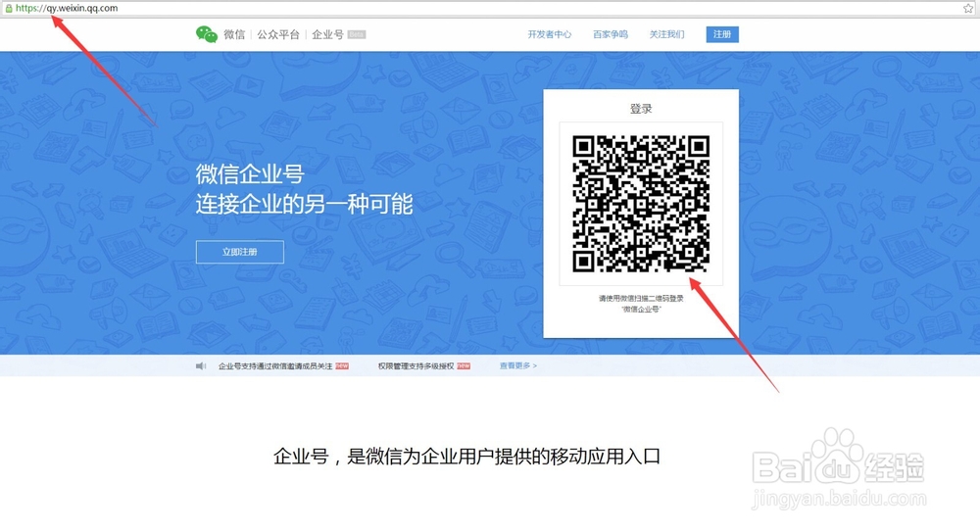Click the WeChat green logo icon
980x532 pixels.
click(206, 34)
